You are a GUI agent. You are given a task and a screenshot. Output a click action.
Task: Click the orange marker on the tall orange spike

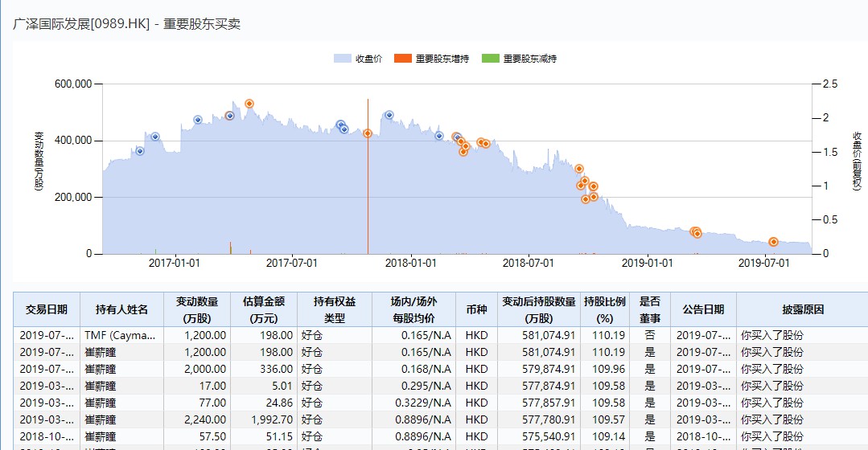click(x=368, y=133)
